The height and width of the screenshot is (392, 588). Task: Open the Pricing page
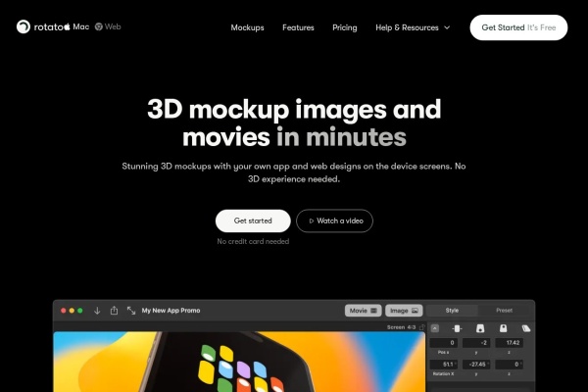pos(345,27)
